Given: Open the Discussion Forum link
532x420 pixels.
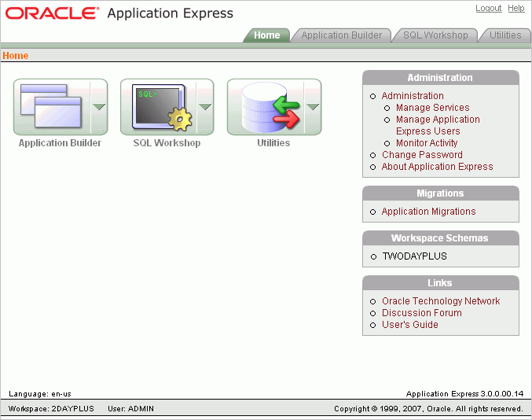Looking at the screenshot, I should (x=421, y=313).
